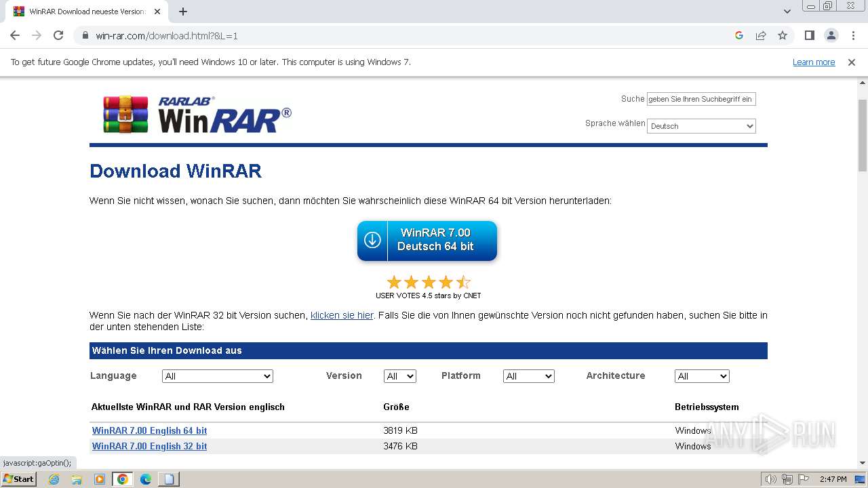The height and width of the screenshot is (488, 868).
Task: Open the Windows Start menu
Action: (18, 479)
